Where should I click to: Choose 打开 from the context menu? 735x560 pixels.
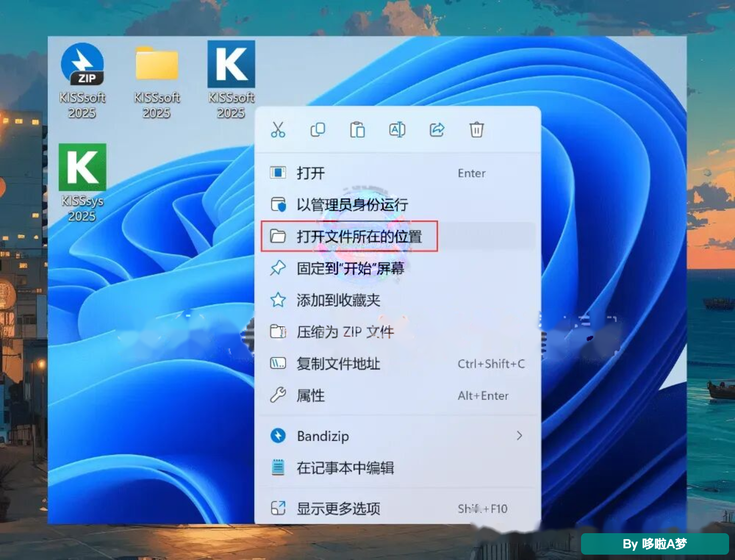click(x=398, y=173)
